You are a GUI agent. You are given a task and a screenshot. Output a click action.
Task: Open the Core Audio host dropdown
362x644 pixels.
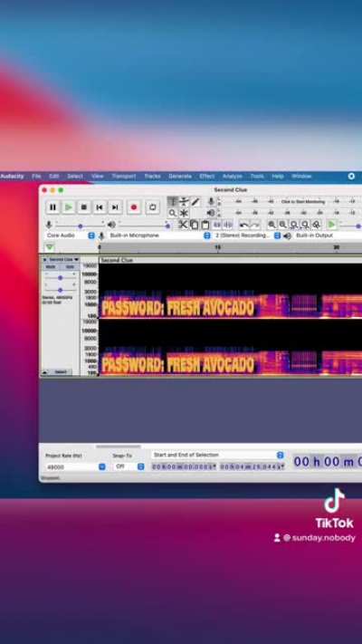pyautogui.click(x=70, y=235)
